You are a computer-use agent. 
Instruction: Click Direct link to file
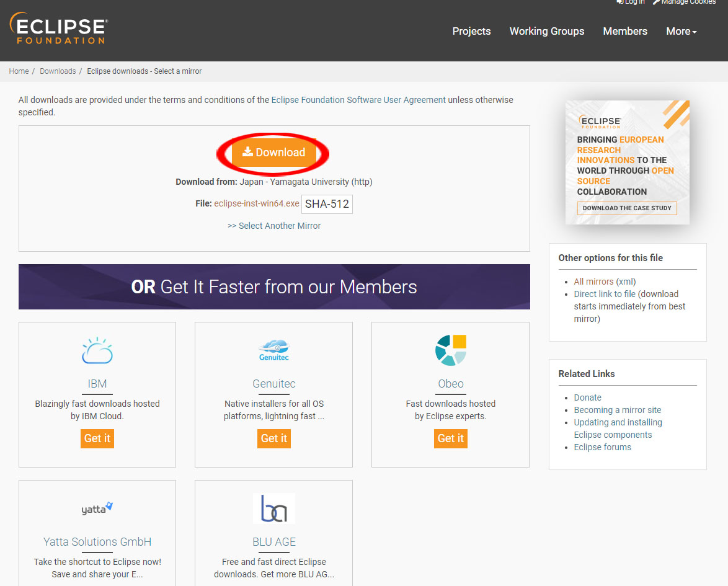coord(605,294)
